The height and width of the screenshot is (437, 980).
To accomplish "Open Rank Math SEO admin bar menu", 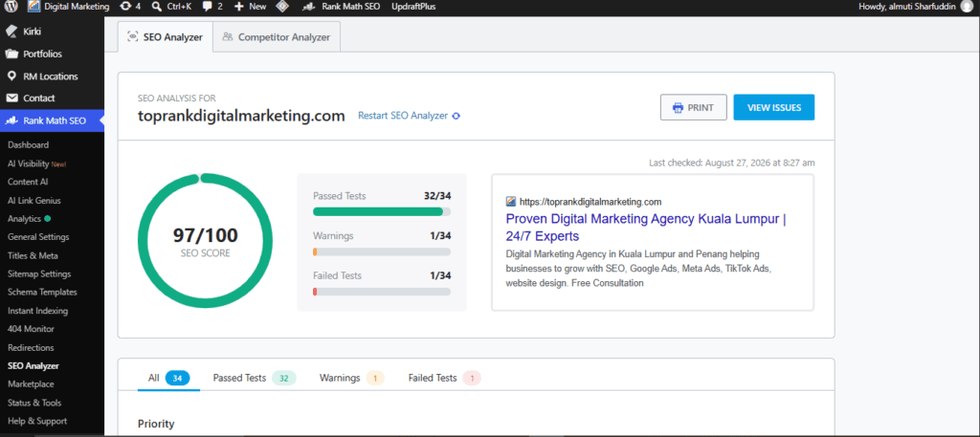I will click(342, 7).
